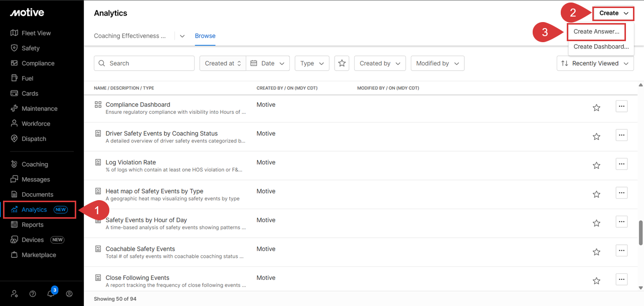
Task: Star the Log Violation Rate report
Action: pos(596,165)
